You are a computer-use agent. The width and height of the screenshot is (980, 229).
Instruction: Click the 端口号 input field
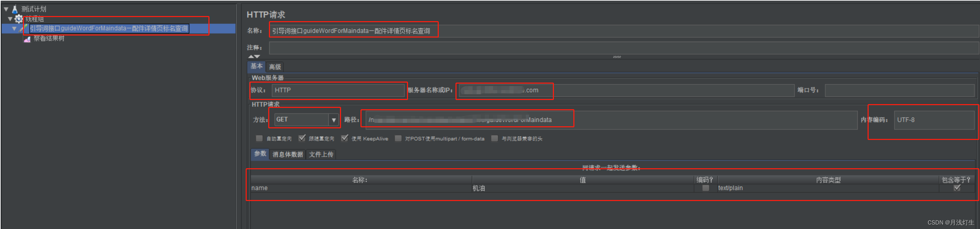[x=900, y=90]
